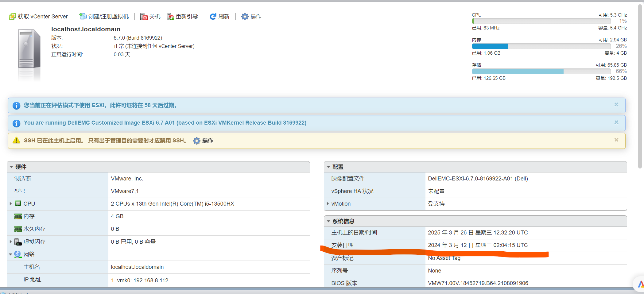The image size is (644, 294).
Task: Dismiss the SSH enabled warning banner
Action: tap(616, 140)
